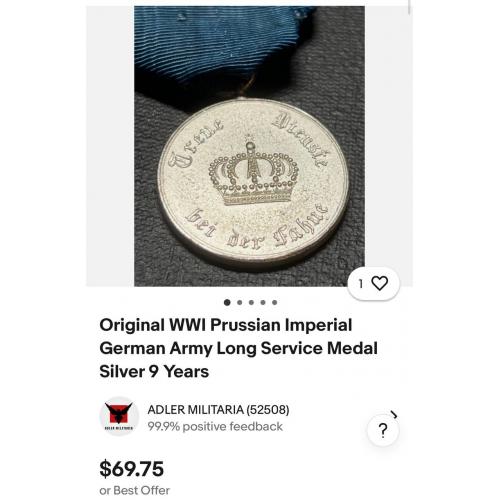Select the or Best Offer option

pos(134,490)
